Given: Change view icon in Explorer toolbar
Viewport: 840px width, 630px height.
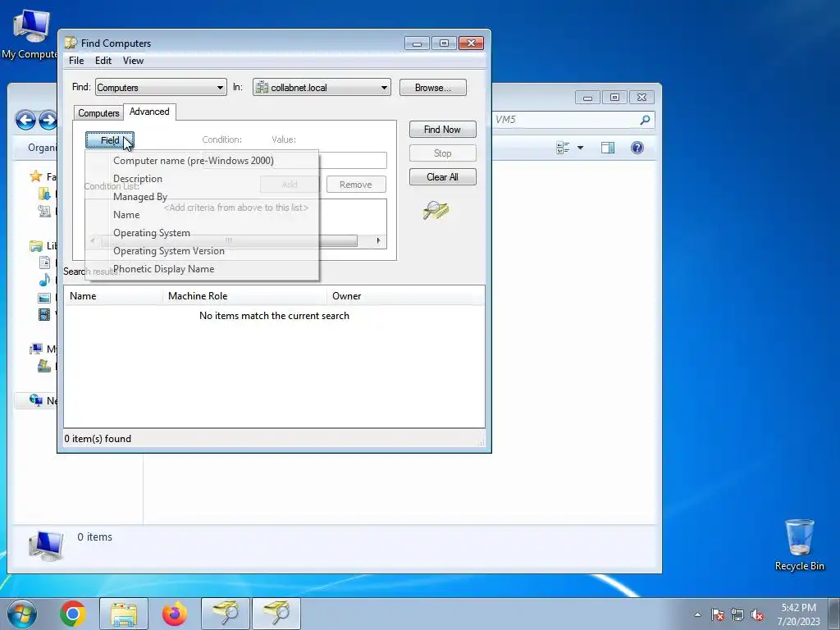Looking at the screenshot, I should (563, 148).
